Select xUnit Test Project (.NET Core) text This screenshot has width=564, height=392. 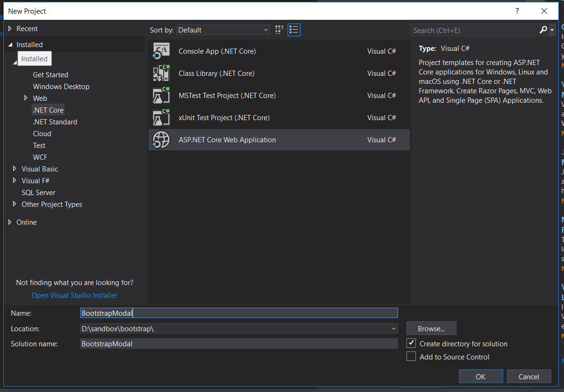224,118
